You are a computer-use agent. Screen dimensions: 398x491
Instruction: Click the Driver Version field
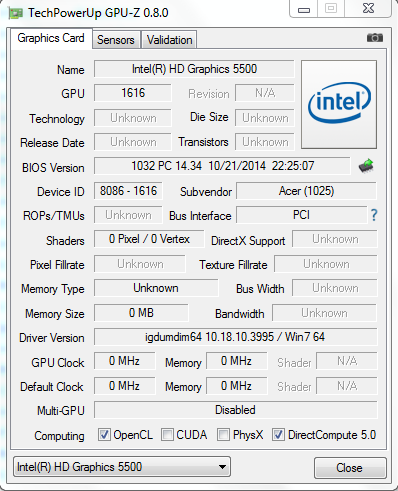click(x=236, y=337)
